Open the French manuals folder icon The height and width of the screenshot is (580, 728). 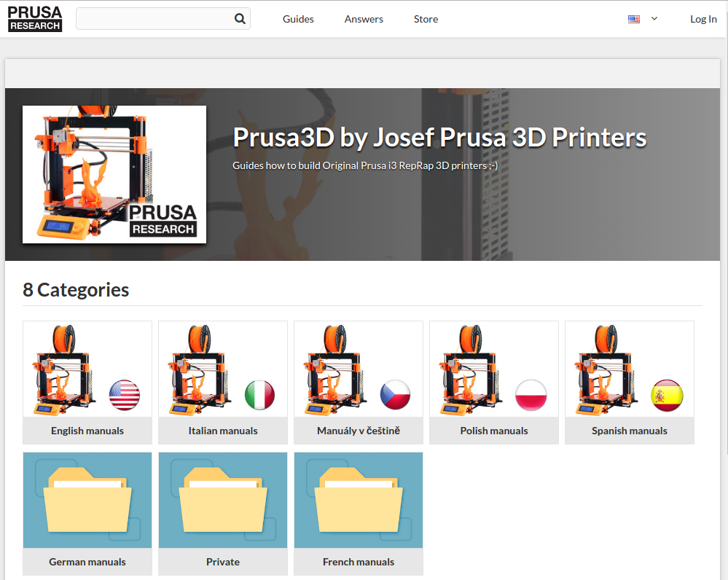[359, 500]
